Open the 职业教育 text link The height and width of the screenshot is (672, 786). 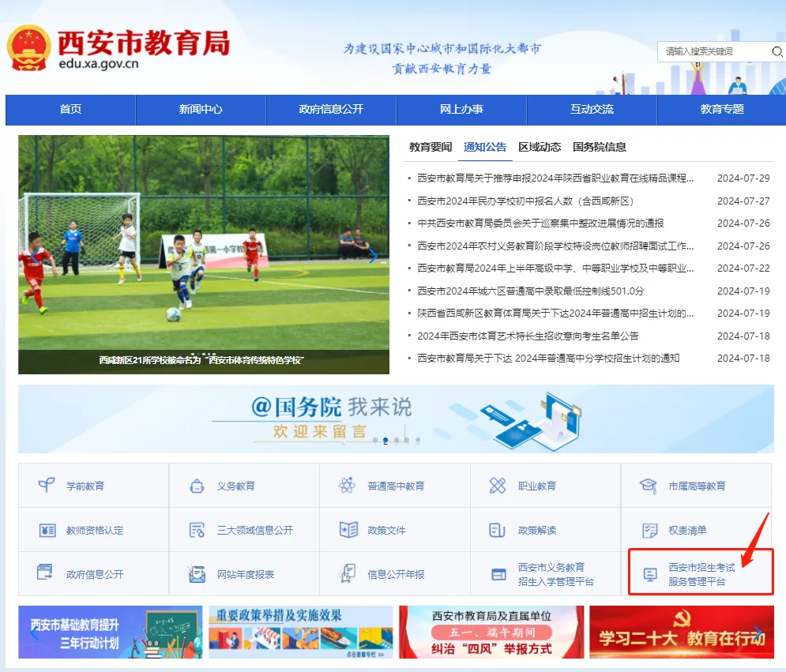point(537,486)
